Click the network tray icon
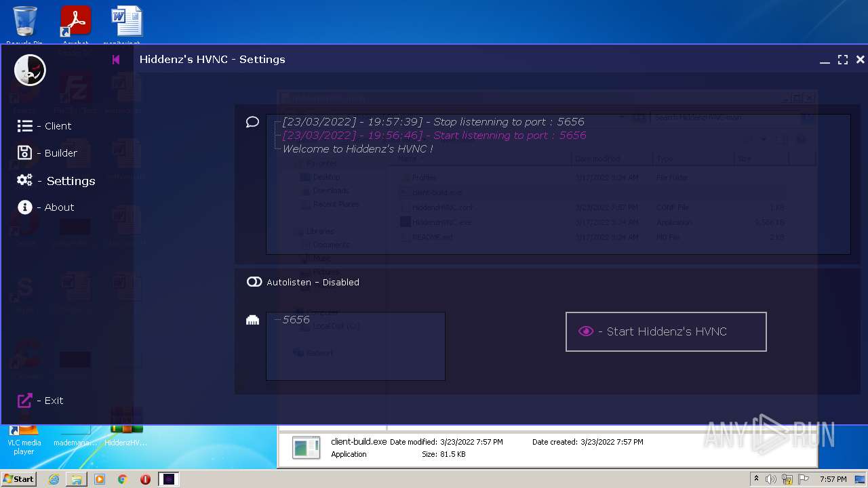Viewport: 868px width, 488px height. (x=787, y=479)
